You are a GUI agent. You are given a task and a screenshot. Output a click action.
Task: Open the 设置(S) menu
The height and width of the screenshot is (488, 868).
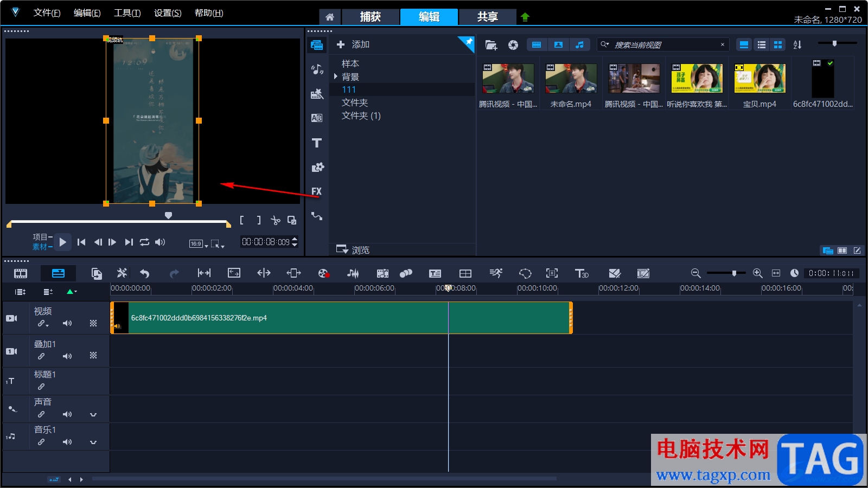click(x=168, y=13)
